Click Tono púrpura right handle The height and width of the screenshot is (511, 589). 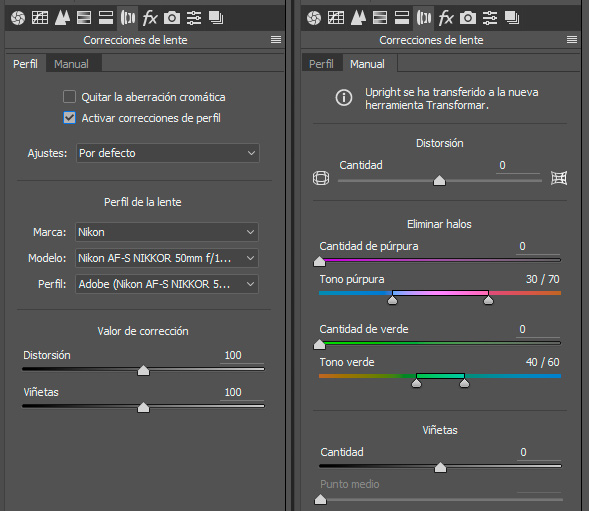click(488, 300)
